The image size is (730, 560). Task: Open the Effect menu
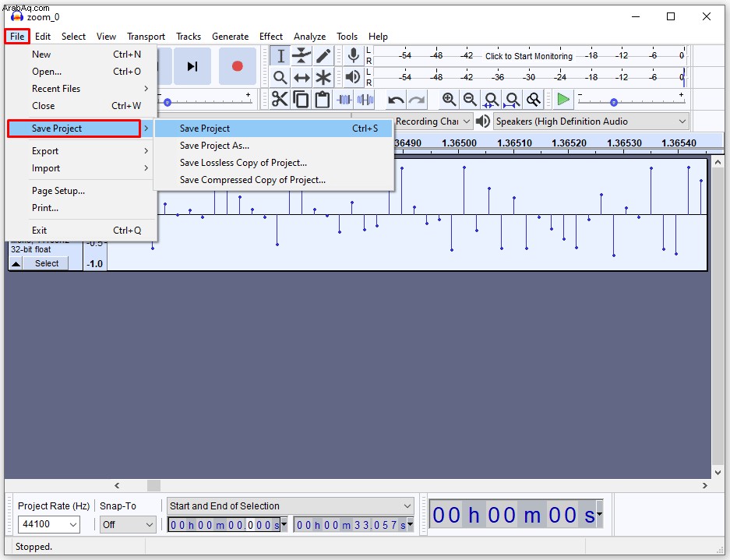tap(271, 37)
